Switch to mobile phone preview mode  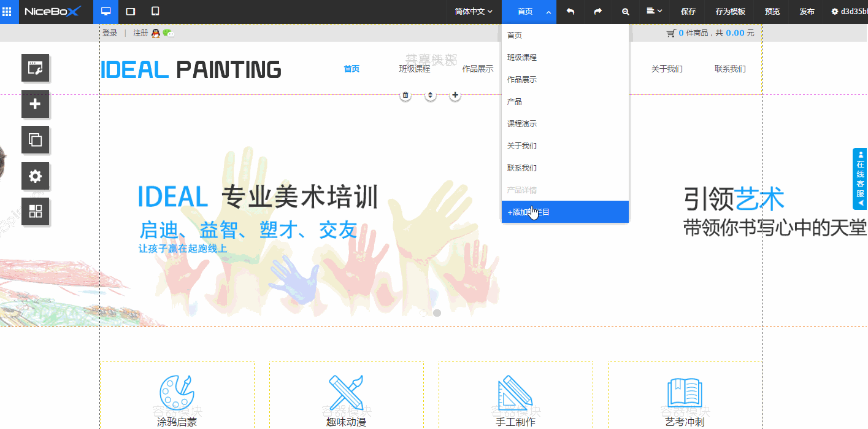(155, 12)
